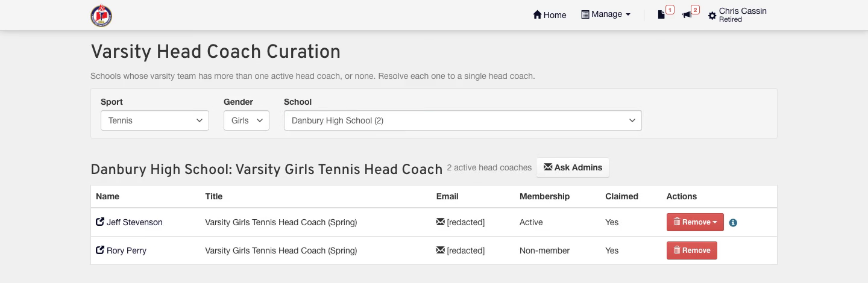Open the Manage dropdown menu

tap(606, 14)
